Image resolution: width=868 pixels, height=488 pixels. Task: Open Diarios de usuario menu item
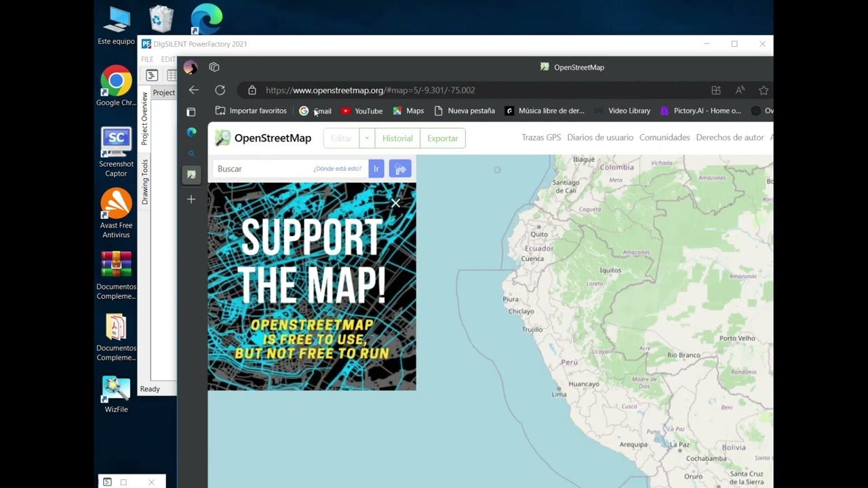coord(600,138)
